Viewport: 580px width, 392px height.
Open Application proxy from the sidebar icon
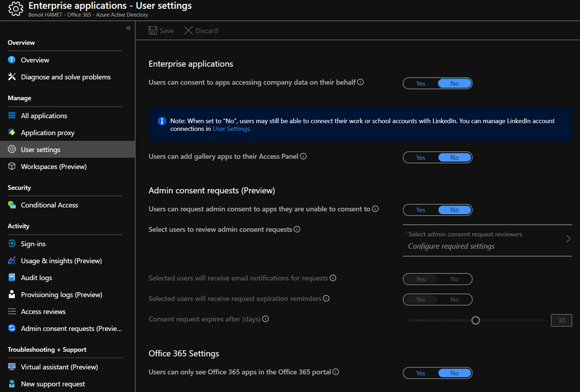[x=12, y=133]
